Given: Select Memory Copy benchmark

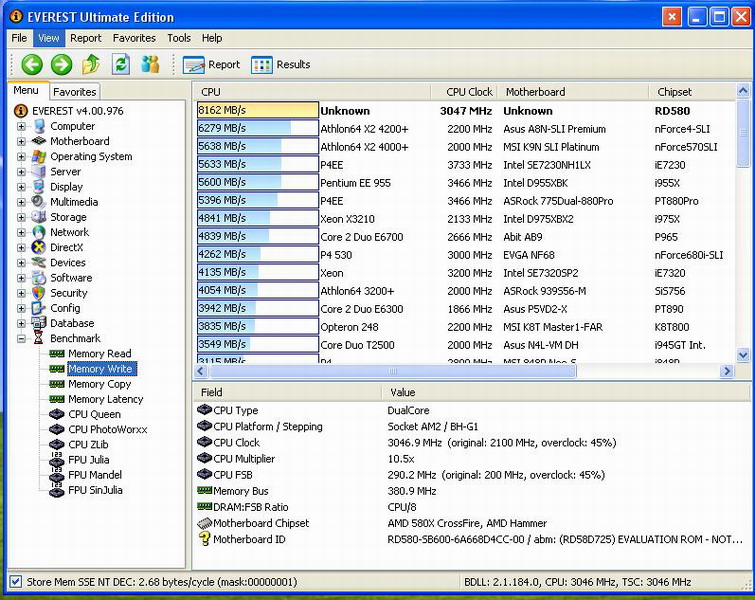Looking at the screenshot, I should (x=99, y=384).
